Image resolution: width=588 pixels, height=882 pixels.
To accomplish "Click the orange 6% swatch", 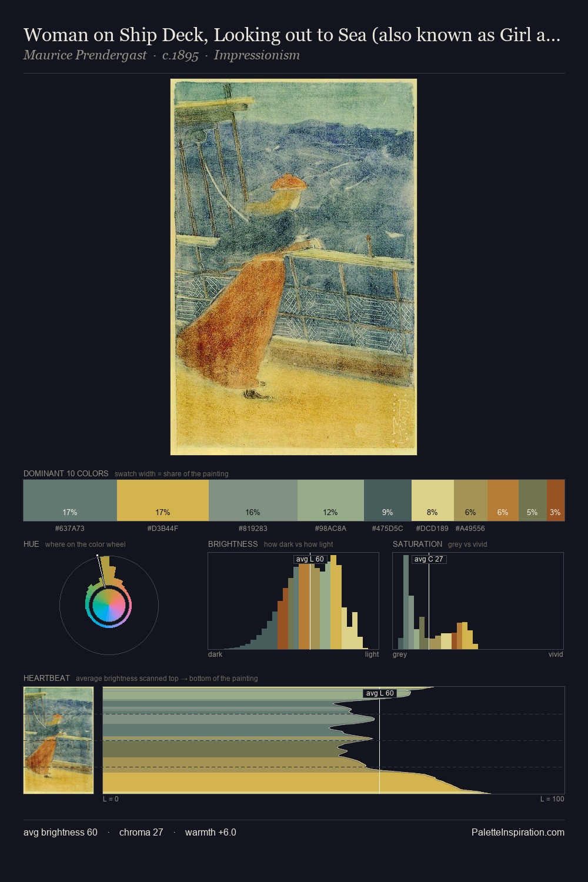I will point(503,500).
